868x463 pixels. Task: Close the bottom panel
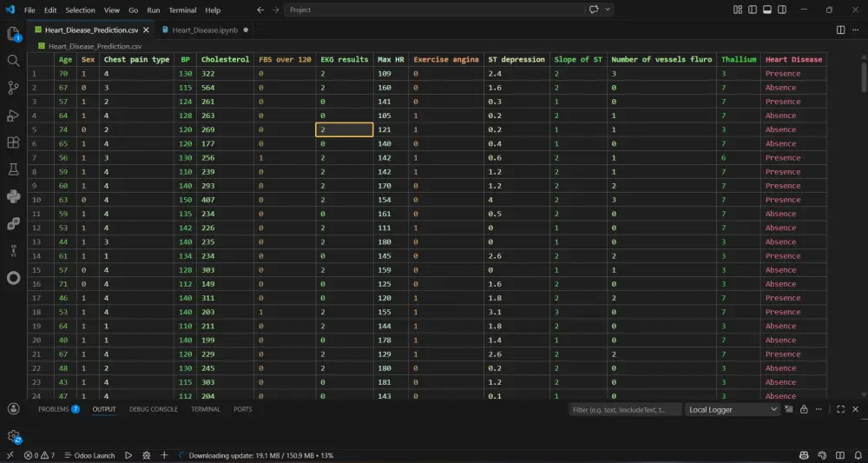[x=855, y=409]
